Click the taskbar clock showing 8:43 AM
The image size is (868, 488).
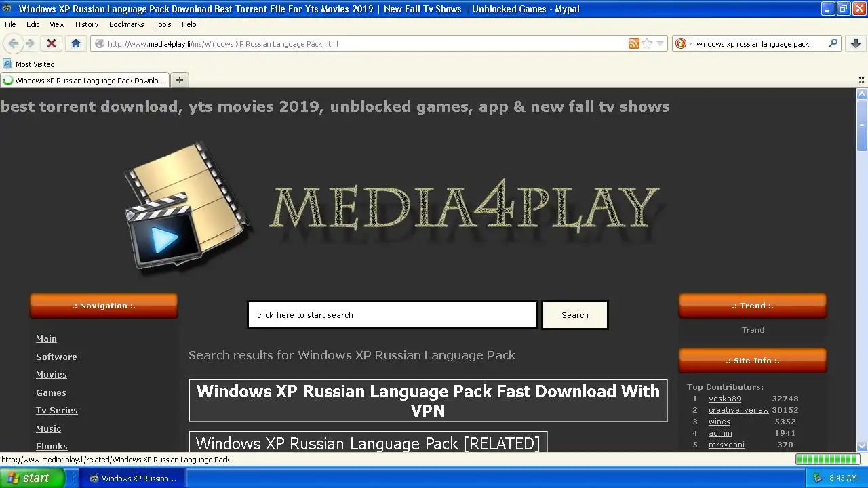coord(843,478)
